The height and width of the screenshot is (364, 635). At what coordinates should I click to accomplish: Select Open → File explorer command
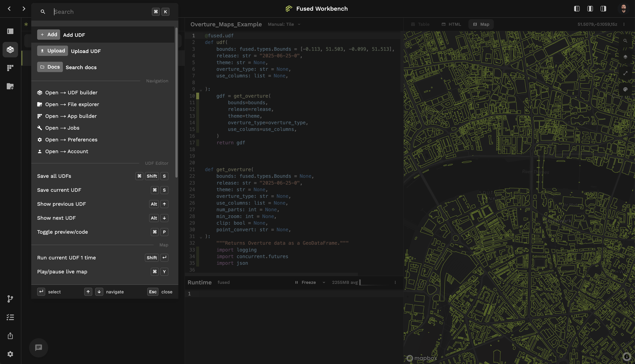[103, 104]
